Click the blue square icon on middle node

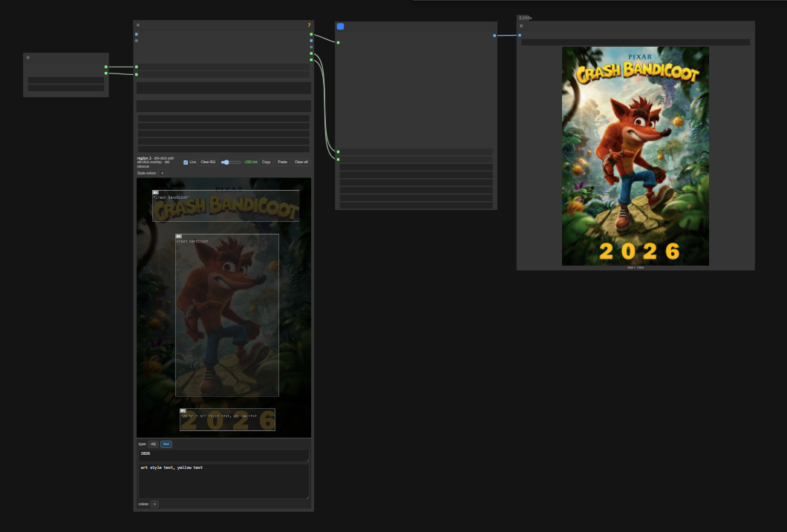pyautogui.click(x=340, y=27)
